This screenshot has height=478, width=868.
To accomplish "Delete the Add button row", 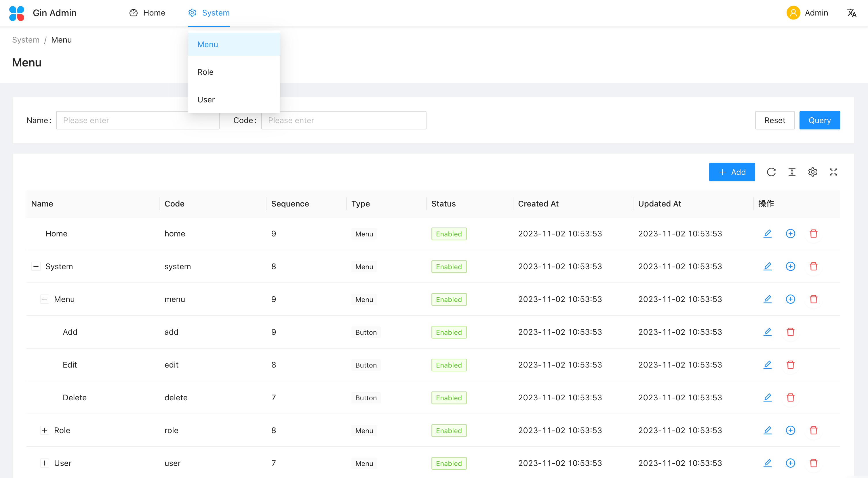I will [x=790, y=332].
